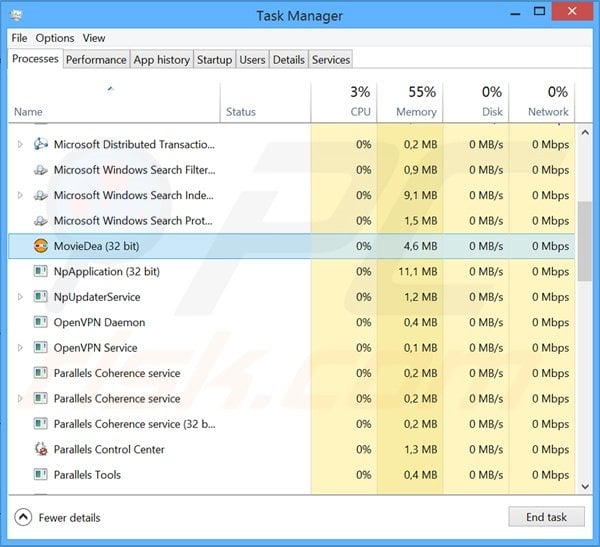Click the vertical scrollbar thumb

[x=585, y=230]
